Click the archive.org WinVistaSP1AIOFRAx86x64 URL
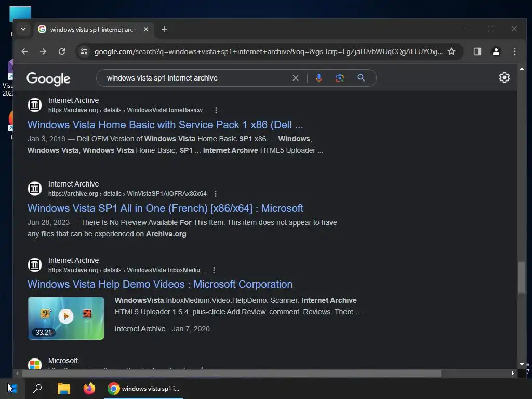Viewport: 532px width, 399px height. [x=127, y=194]
